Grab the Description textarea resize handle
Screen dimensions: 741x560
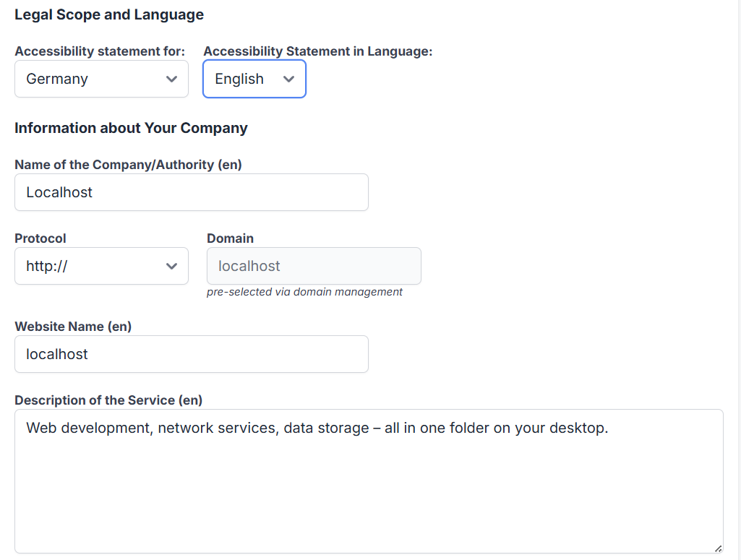(x=718, y=548)
